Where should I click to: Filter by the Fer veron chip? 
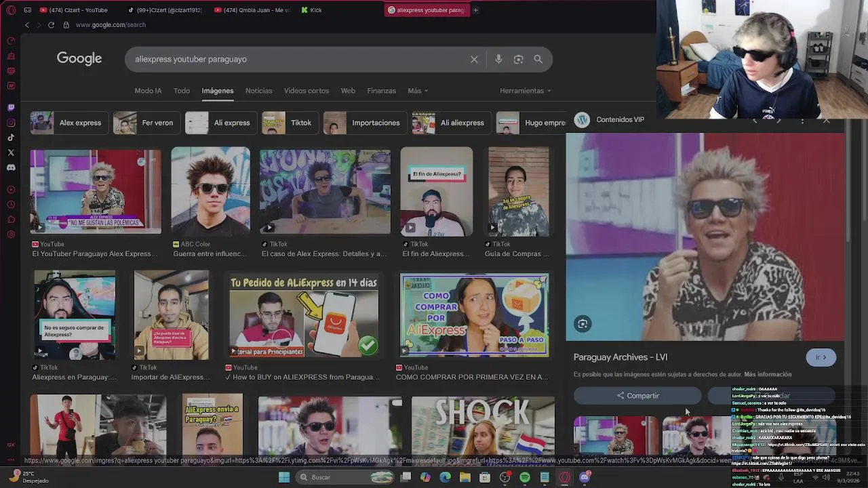pos(146,123)
